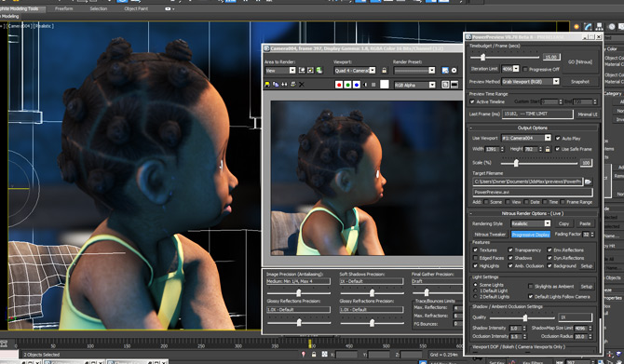Click the Copy button beside Rendering Style

pyautogui.click(x=563, y=223)
